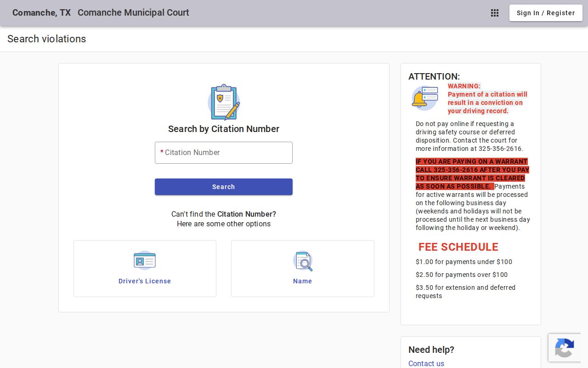Open the apps grid menu icon
Screen dimensions: 588x368
[495, 13]
